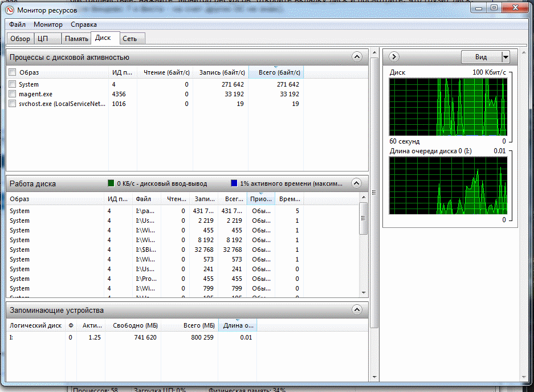The height and width of the screenshot is (392, 534).
Task: Sort storage by Логический диск column
Action: 36,325
